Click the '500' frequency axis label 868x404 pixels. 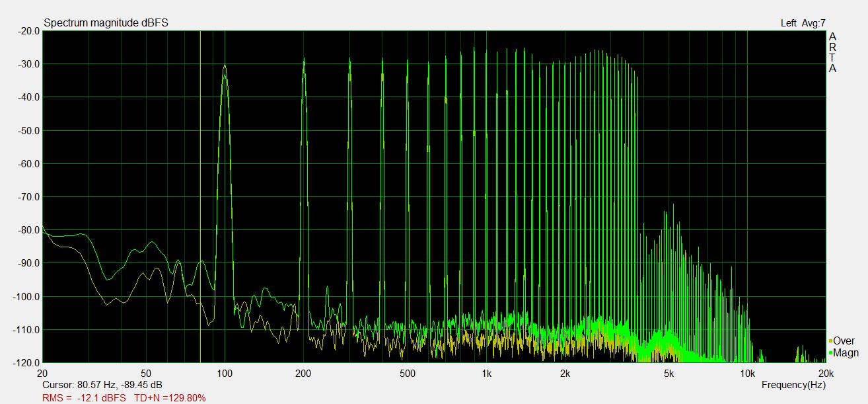coord(408,373)
